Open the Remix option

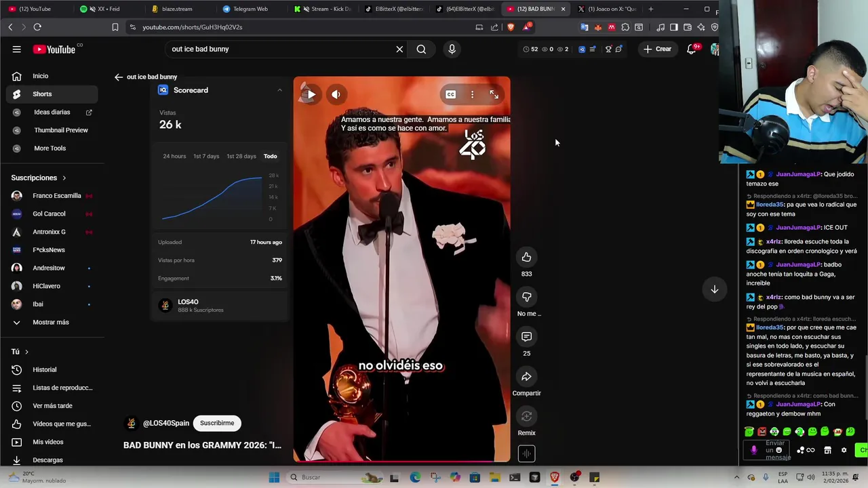[526, 416]
